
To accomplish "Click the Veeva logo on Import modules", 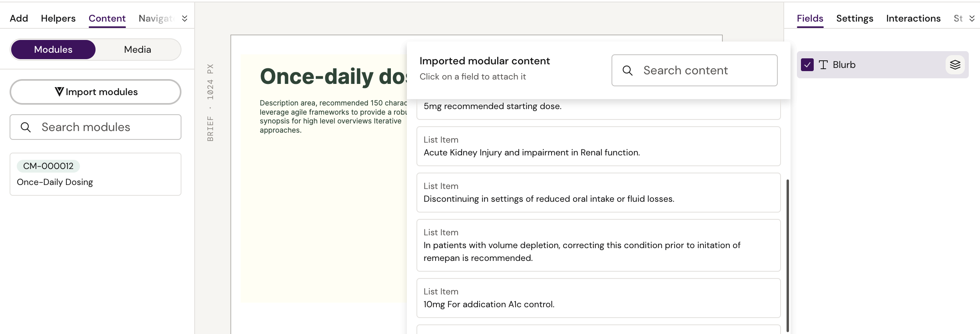I will (59, 92).
